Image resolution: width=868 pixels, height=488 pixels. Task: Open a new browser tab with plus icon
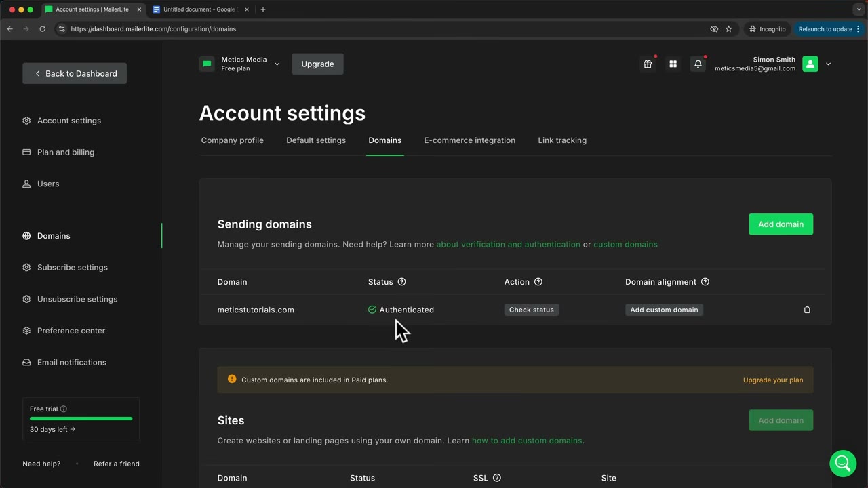pyautogui.click(x=263, y=9)
